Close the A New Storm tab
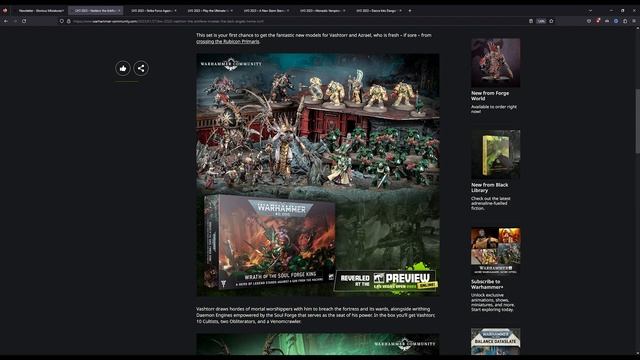Image resolution: width=640 pixels, height=360 pixels. pos(288,11)
